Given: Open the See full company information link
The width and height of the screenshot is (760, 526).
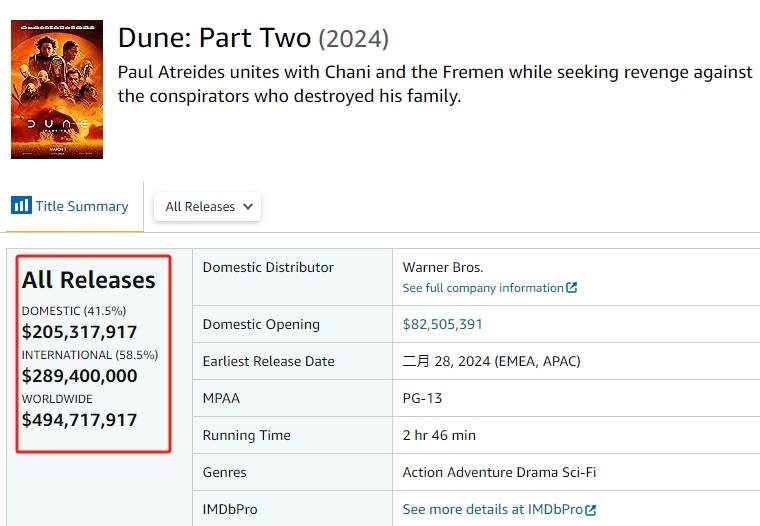Looking at the screenshot, I should tap(483, 288).
